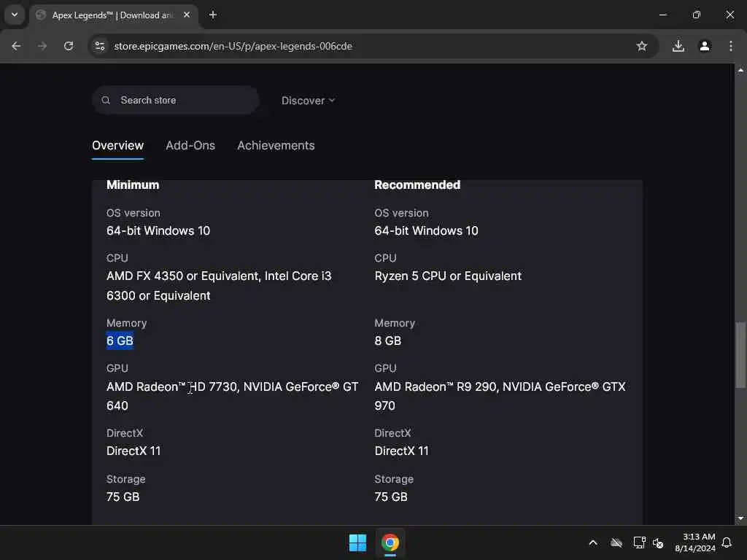Click the highlighted 6 GB memory value
The height and width of the screenshot is (560, 747).
pyautogui.click(x=120, y=341)
